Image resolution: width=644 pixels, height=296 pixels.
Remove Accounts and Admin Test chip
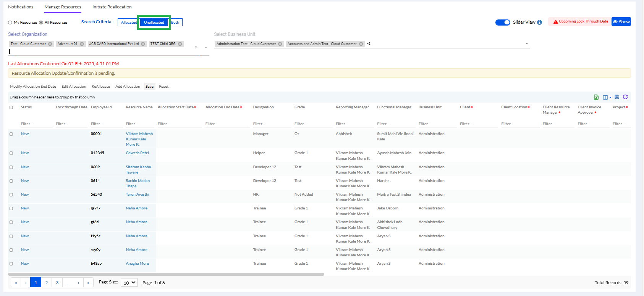point(361,44)
